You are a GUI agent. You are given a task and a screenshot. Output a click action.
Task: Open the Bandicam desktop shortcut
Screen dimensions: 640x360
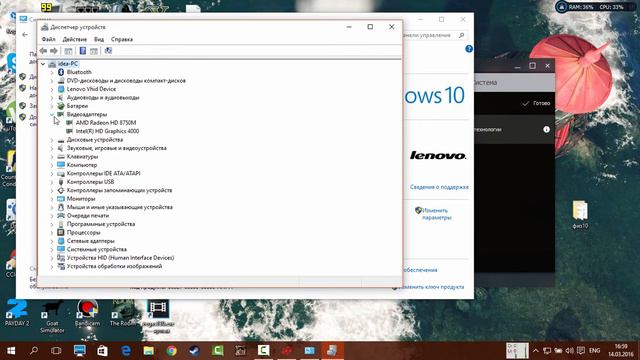(87, 313)
